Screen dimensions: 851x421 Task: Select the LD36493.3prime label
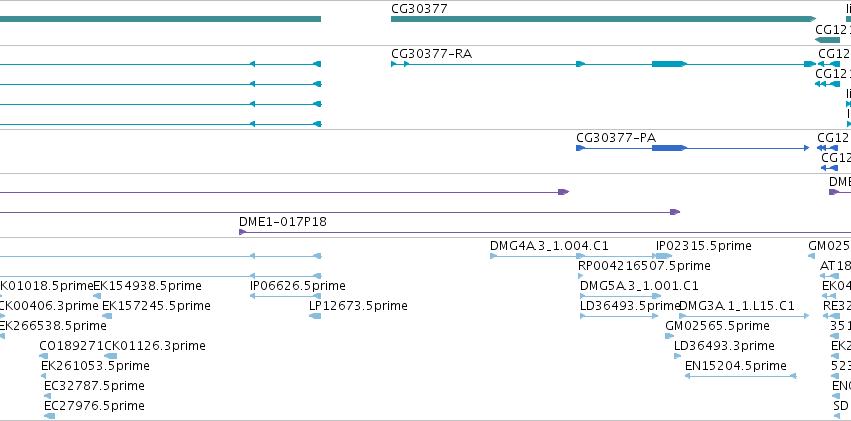[x=724, y=346]
